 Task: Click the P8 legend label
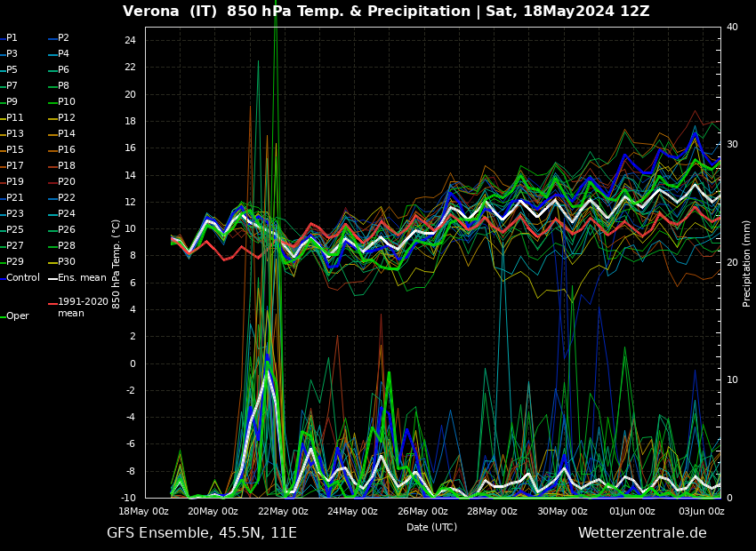click(x=64, y=85)
